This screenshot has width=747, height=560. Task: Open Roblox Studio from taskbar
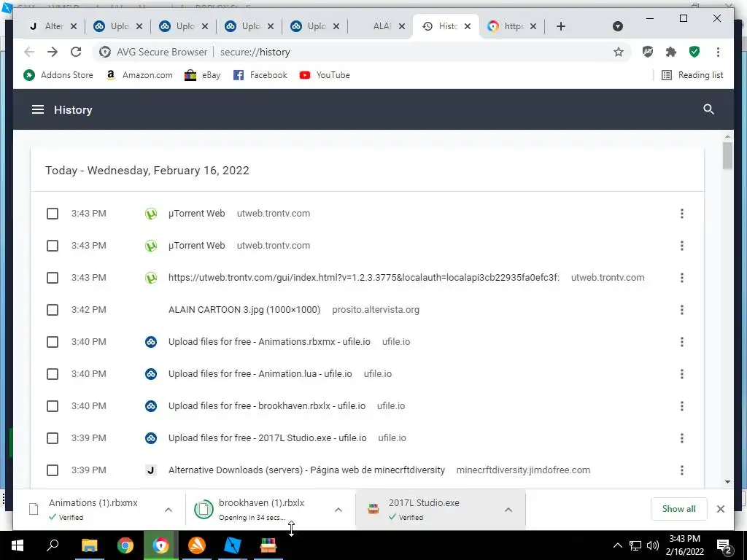[233, 545]
